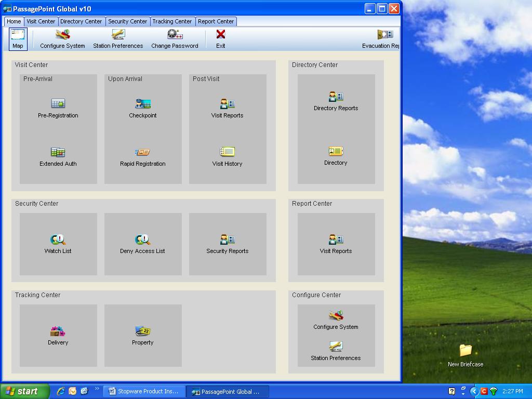532x399 pixels.
Task: Open Extended Auth module
Action: [58, 152]
